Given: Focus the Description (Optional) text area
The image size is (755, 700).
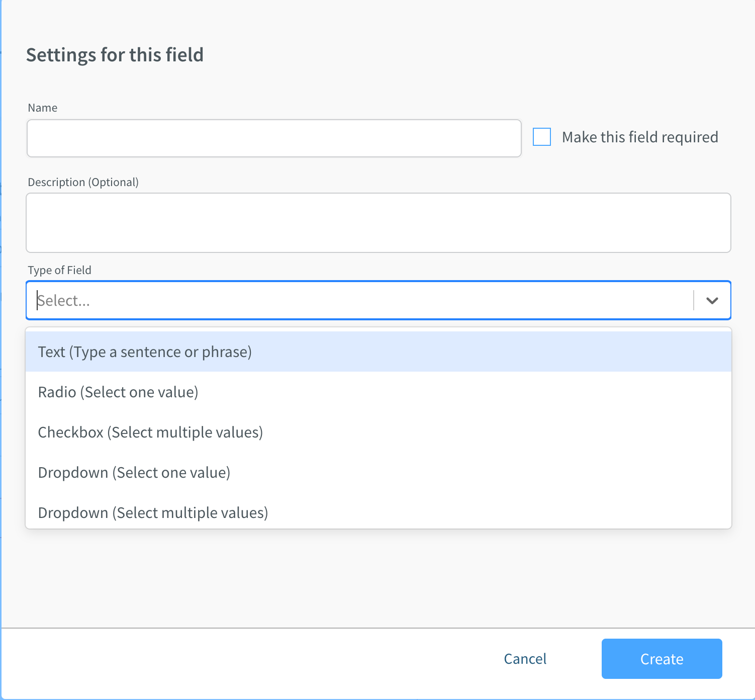Looking at the screenshot, I should point(379,223).
